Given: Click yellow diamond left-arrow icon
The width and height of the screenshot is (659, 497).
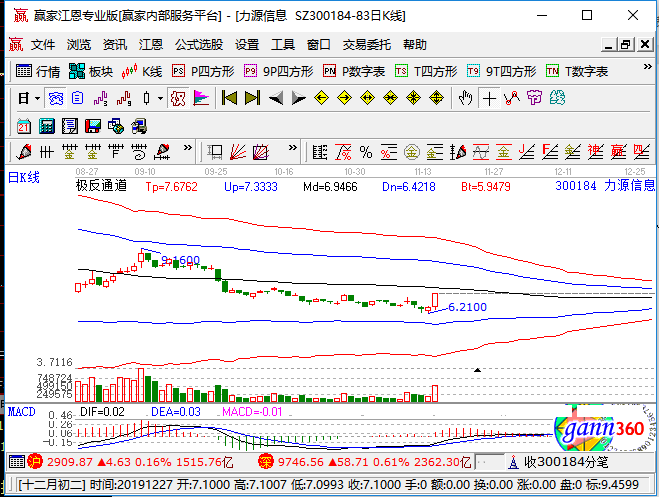Looking at the screenshot, I should (x=322, y=98).
